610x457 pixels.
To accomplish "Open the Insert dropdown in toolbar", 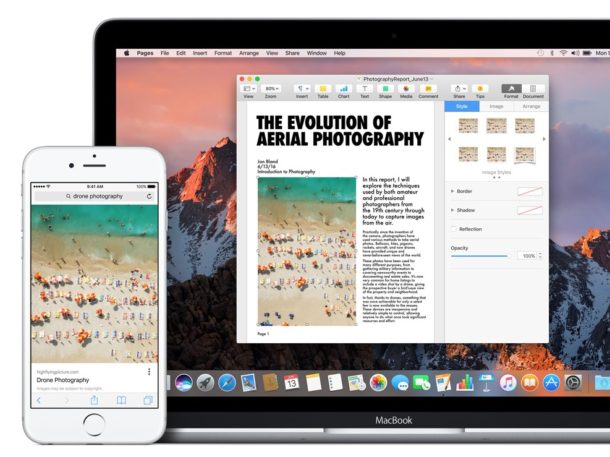I will 302,89.
